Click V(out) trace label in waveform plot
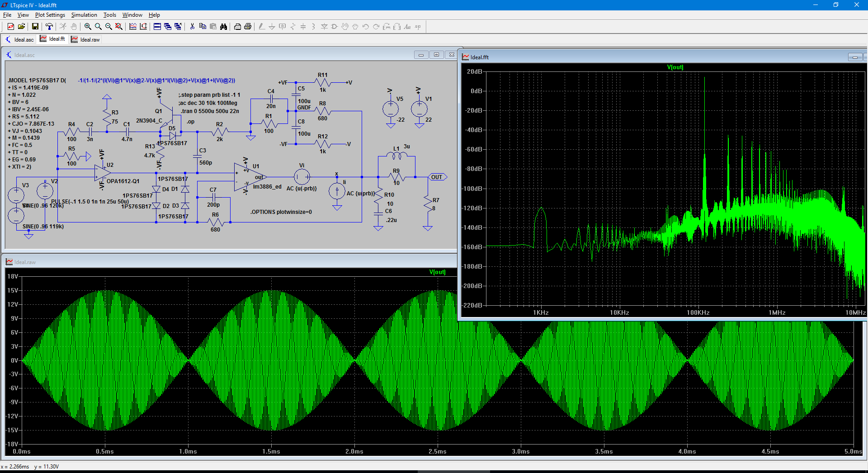Viewport: 868px width, 473px height. point(437,272)
